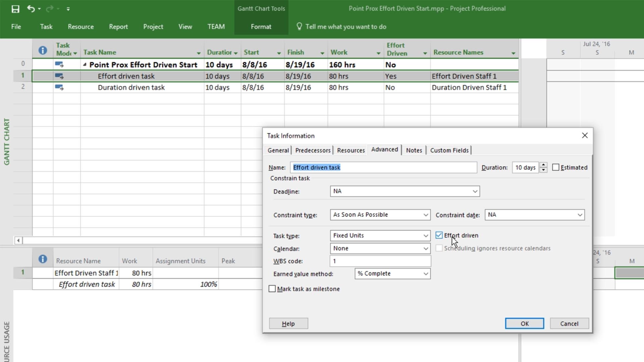Viewport: 644px width, 362px height.
Task: Click the Tell Me lightbulb icon
Action: click(x=300, y=26)
